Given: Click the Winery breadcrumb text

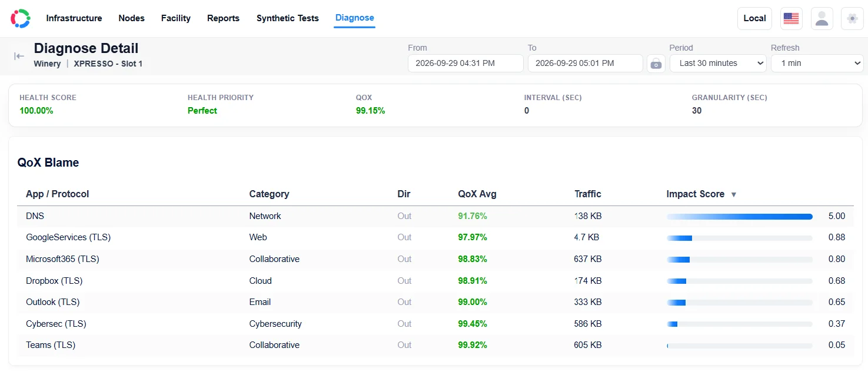Looking at the screenshot, I should 47,64.
